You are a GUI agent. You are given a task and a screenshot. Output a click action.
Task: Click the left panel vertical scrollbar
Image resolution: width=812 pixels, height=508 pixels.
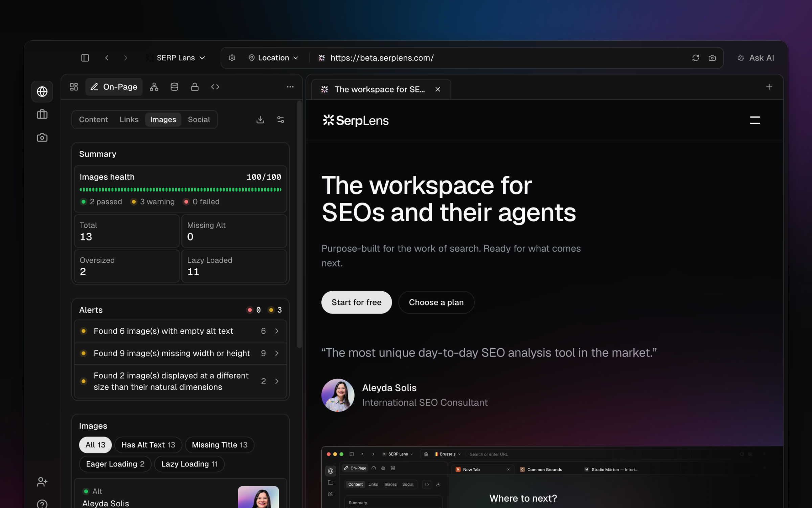click(x=299, y=224)
